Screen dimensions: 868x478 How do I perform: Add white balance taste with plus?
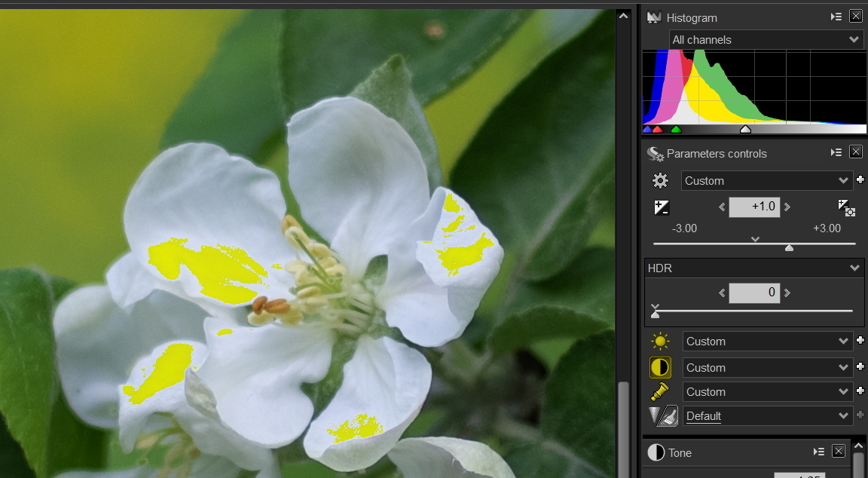point(860,340)
